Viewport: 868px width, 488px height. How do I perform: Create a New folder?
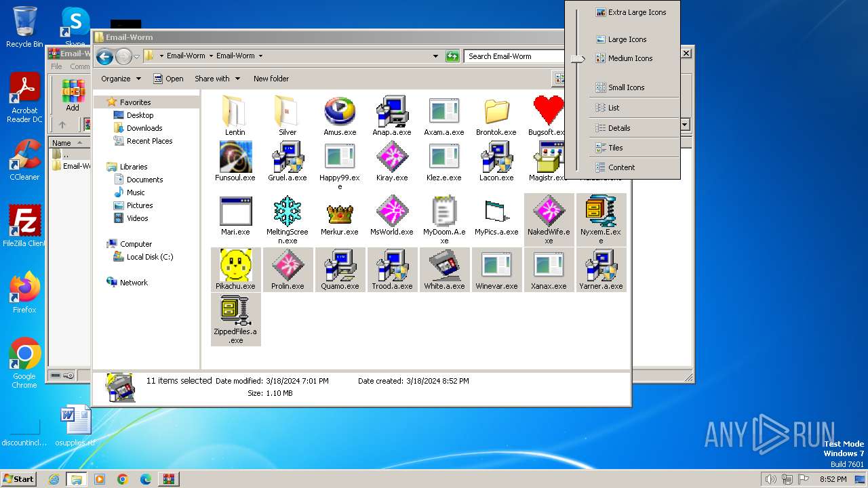(271, 79)
